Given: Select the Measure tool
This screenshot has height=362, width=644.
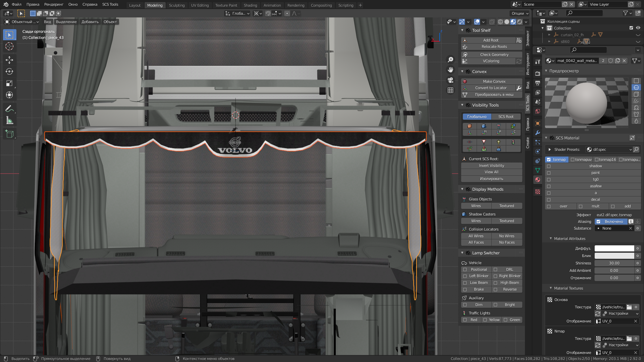Looking at the screenshot, I should pos(9,120).
